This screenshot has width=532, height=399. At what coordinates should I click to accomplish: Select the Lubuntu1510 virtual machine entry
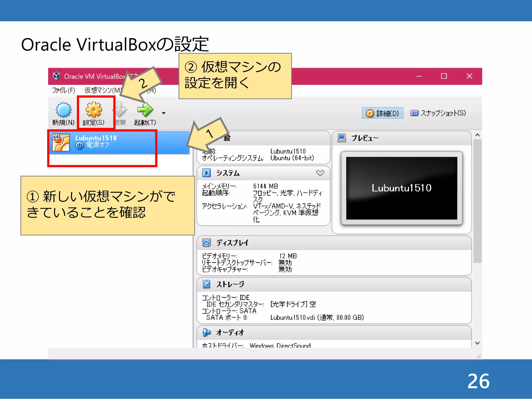[x=119, y=142]
